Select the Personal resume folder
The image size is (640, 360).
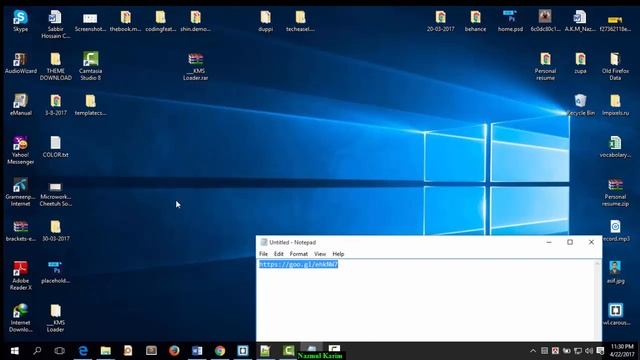tap(545, 66)
